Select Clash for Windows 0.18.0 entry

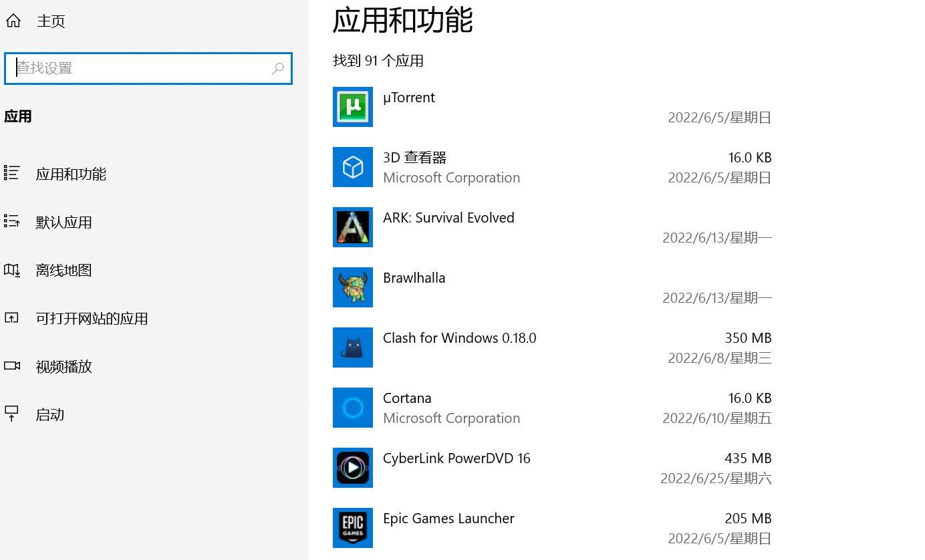coord(459,338)
